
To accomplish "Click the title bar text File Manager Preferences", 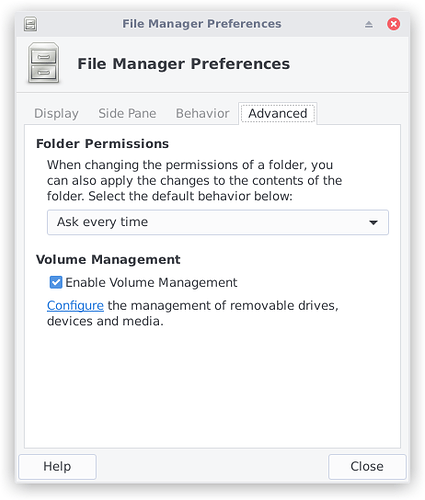I will tap(202, 24).
